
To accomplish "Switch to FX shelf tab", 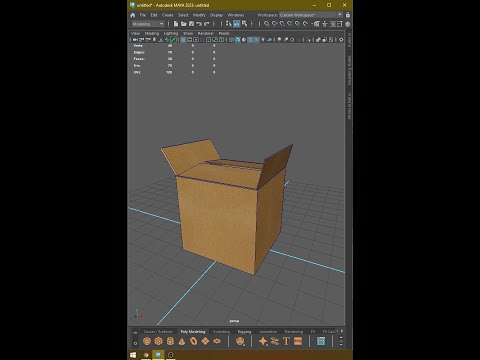I will (313, 332).
